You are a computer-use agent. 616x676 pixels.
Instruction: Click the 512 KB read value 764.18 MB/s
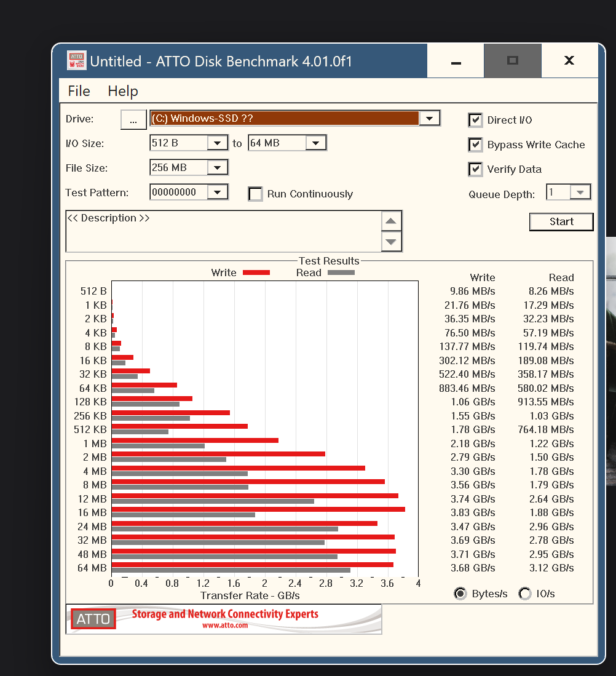[x=546, y=430]
